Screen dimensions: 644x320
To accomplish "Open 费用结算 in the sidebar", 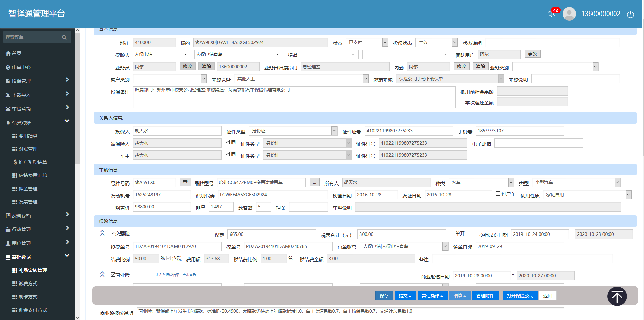I will (x=28, y=136).
